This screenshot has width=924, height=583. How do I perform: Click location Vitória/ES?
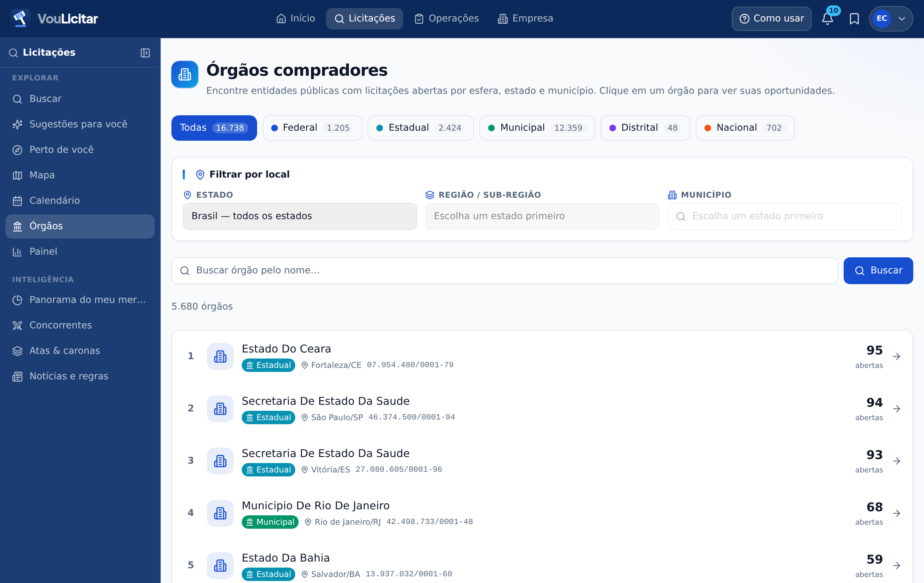(x=326, y=469)
